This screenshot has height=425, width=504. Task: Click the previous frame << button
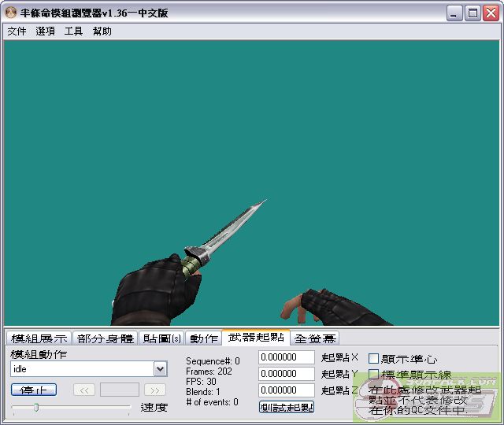pos(84,390)
